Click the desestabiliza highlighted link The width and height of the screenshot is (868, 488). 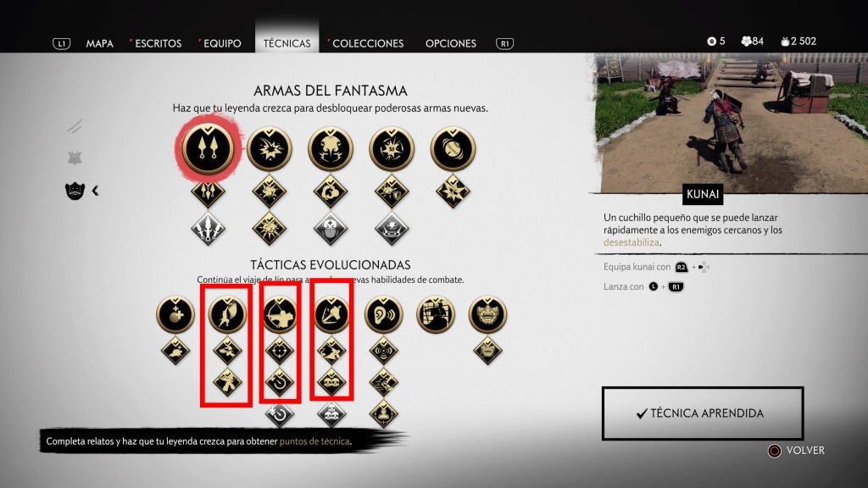pos(631,242)
